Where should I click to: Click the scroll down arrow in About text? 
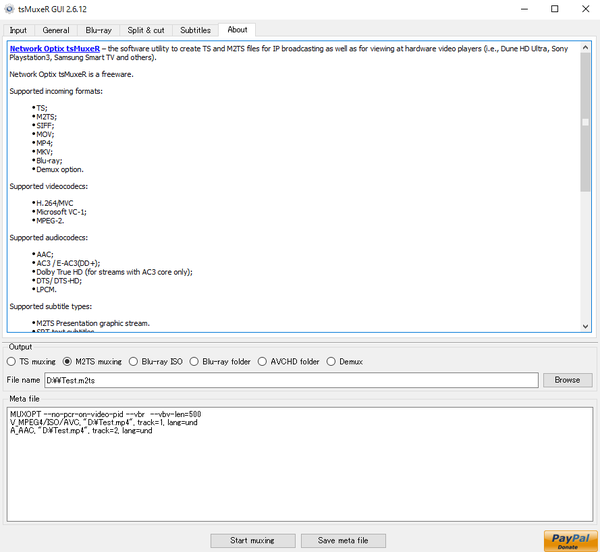585,326
